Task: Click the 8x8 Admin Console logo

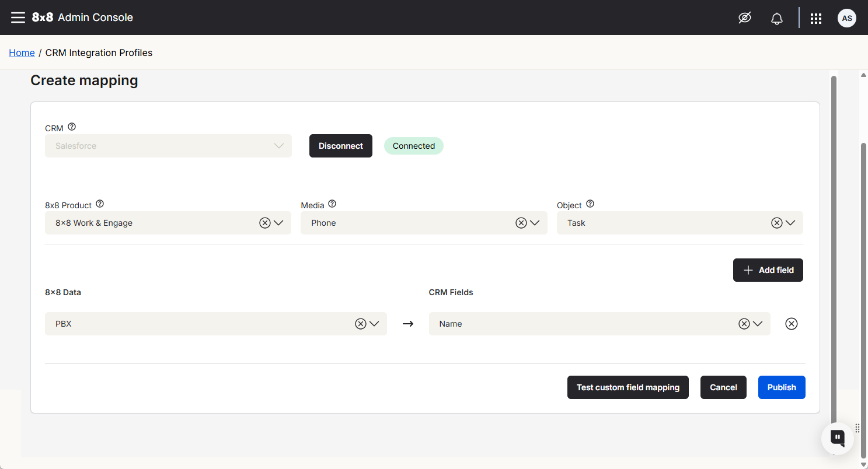Action: click(82, 17)
